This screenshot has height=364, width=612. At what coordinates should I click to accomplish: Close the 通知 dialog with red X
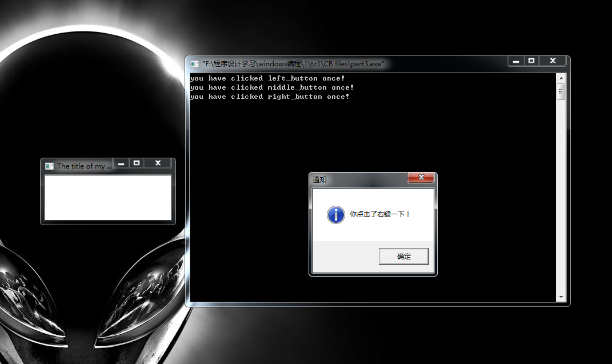pos(421,177)
